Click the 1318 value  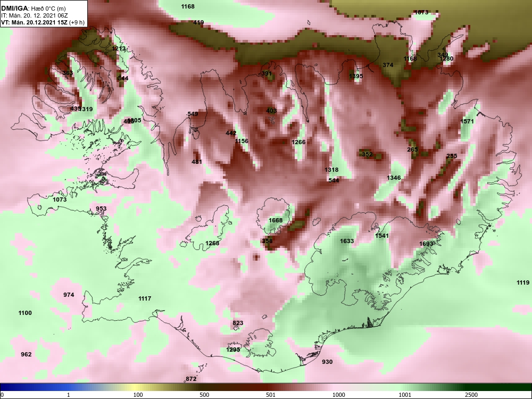(x=331, y=170)
